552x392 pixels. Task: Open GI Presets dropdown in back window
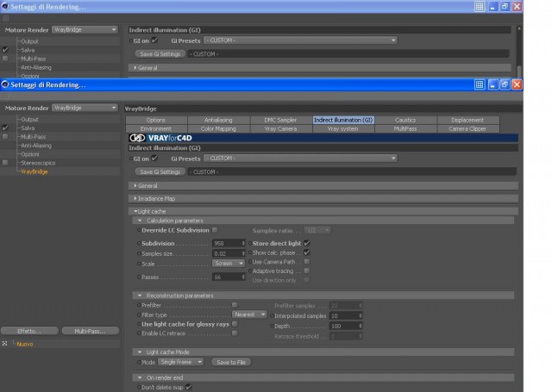pyautogui.click(x=301, y=40)
